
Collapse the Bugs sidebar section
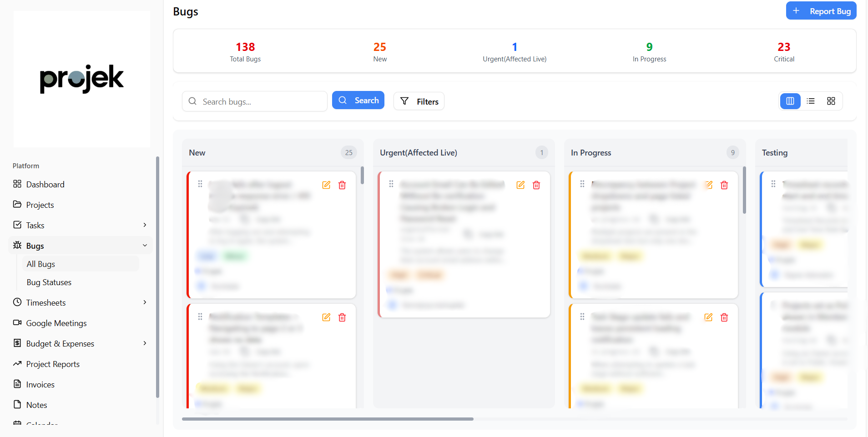tap(145, 246)
